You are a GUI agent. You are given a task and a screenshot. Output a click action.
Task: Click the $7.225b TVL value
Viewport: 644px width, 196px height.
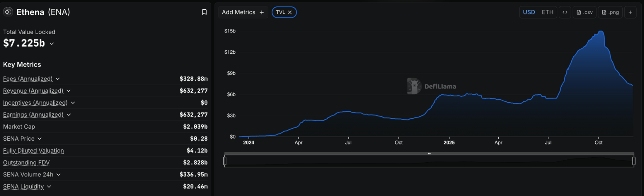pos(24,43)
